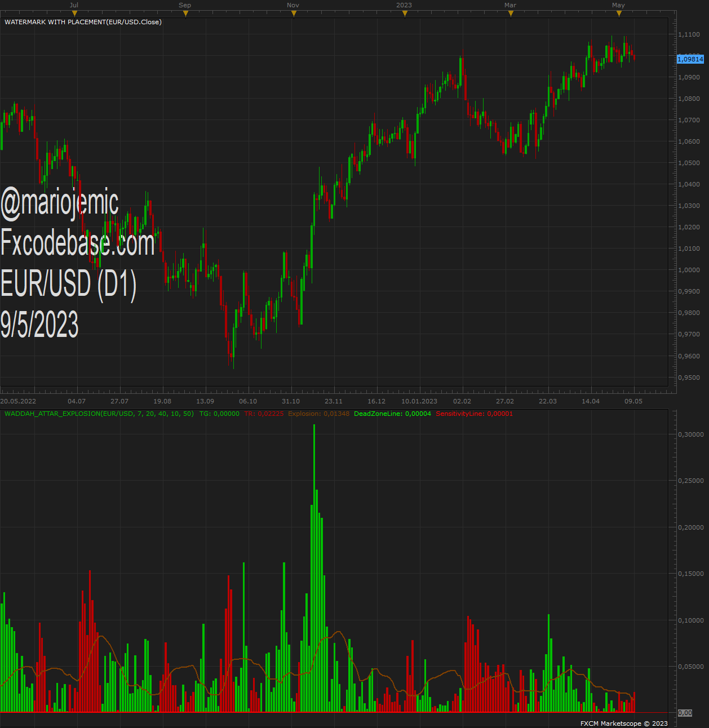Click the 09.05 date axis label
Image resolution: width=709 pixels, height=728 pixels.
[x=633, y=401]
